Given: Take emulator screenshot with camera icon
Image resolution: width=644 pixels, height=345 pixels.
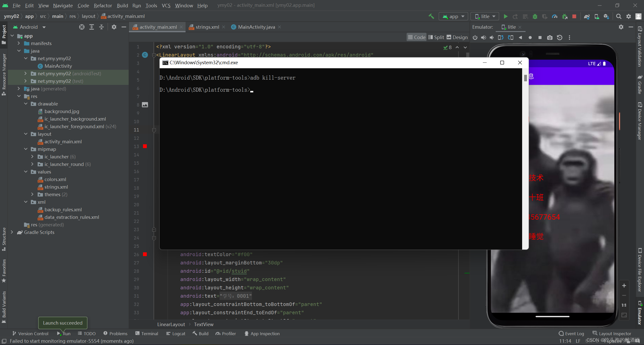Looking at the screenshot, I should (550, 37).
